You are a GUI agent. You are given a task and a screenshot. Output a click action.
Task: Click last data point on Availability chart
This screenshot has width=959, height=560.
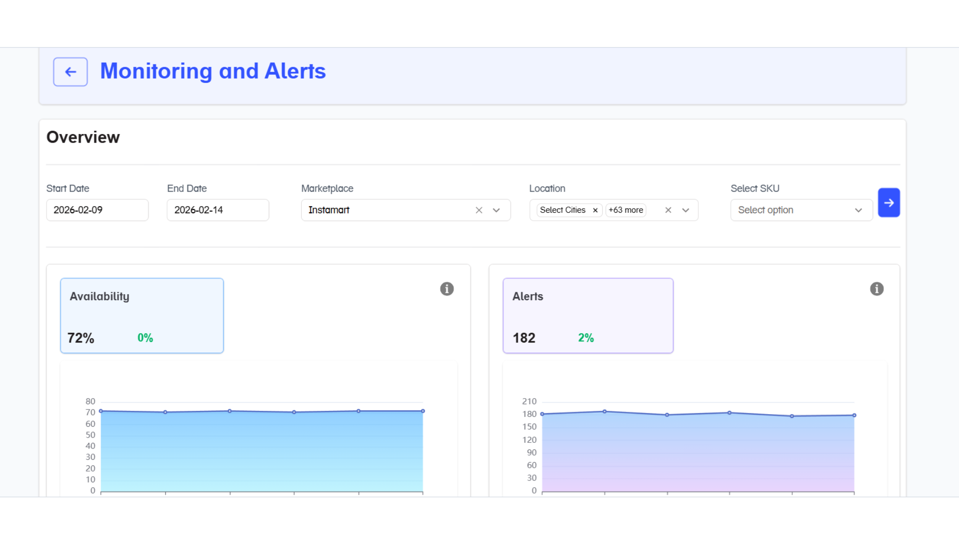423,411
